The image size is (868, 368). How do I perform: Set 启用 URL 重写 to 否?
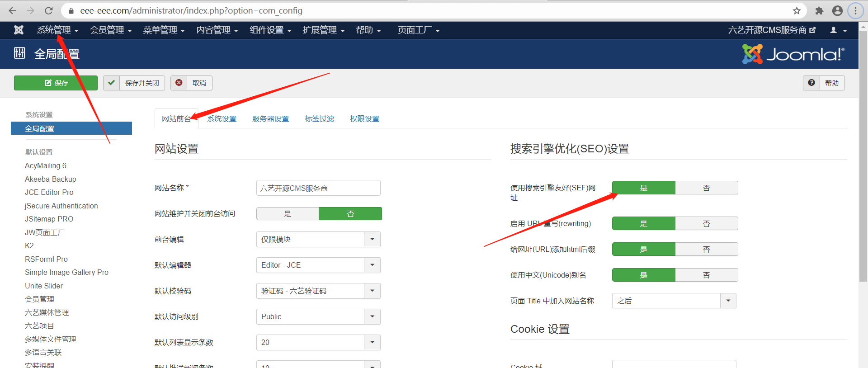(x=707, y=223)
